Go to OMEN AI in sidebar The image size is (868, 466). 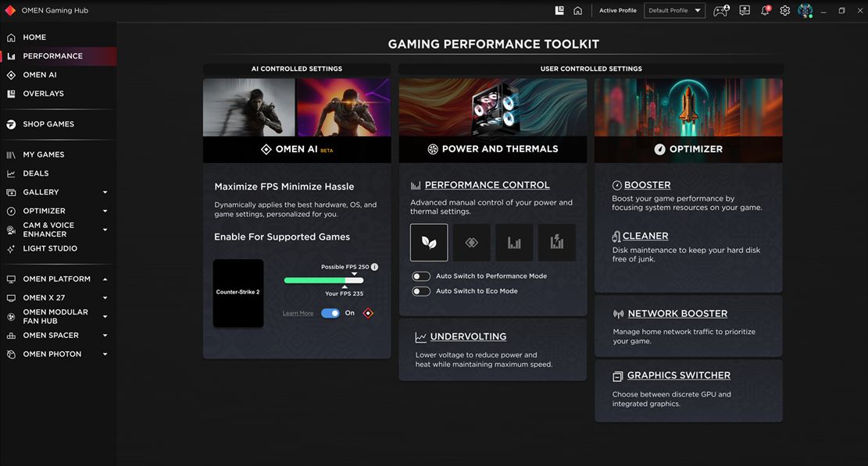[40, 75]
